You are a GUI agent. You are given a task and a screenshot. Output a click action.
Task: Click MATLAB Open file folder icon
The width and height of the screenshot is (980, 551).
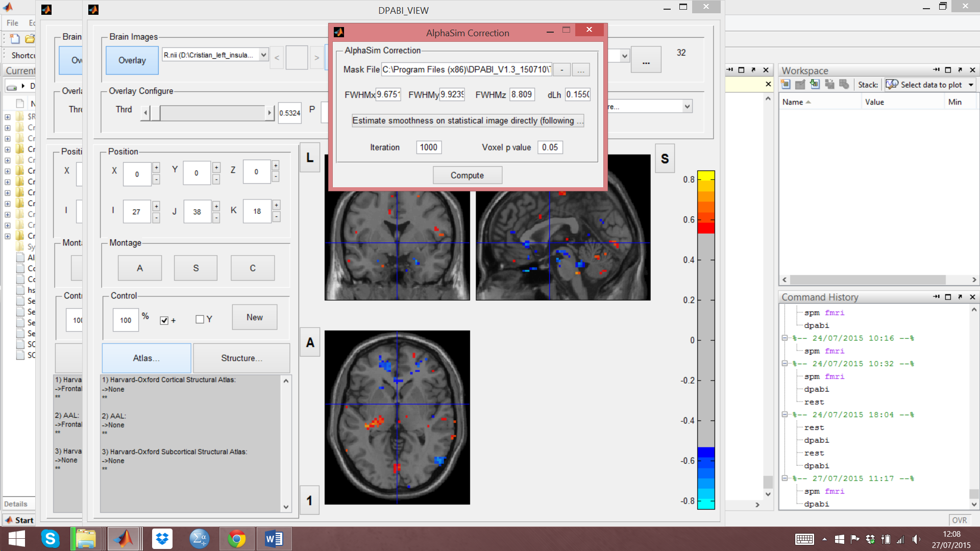coord(30,39)
